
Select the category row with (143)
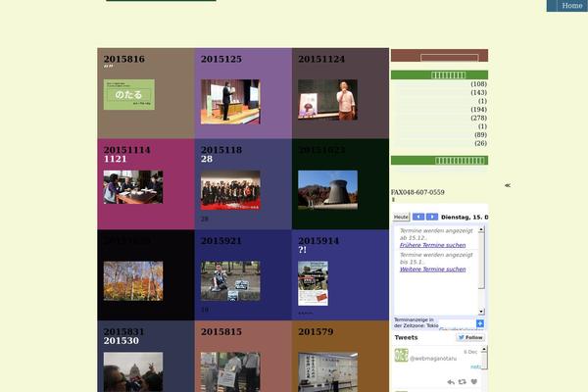click(x=439, y=93)
